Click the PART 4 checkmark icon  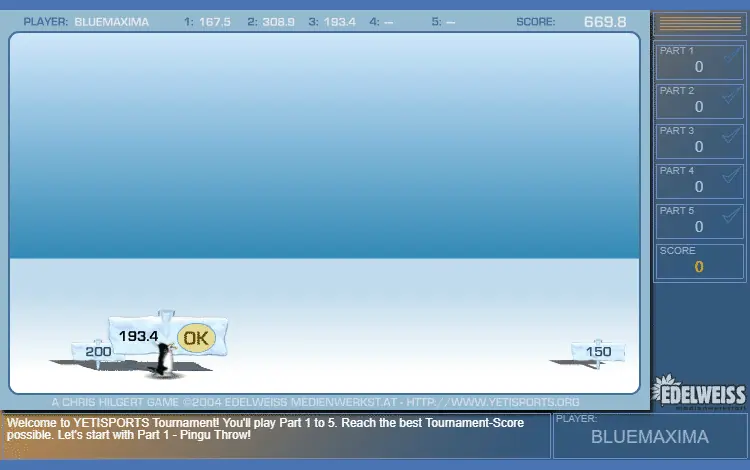(732, 175)
